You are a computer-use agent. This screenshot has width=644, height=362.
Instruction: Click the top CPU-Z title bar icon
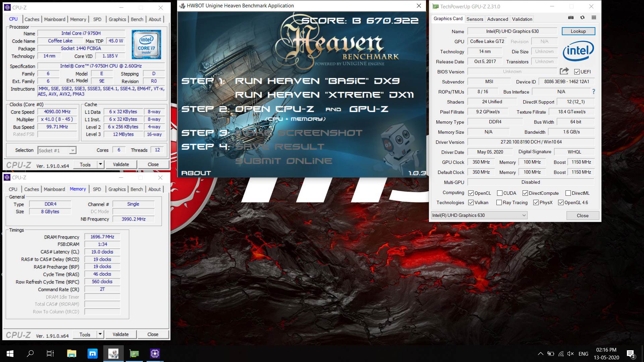(7, 7)
